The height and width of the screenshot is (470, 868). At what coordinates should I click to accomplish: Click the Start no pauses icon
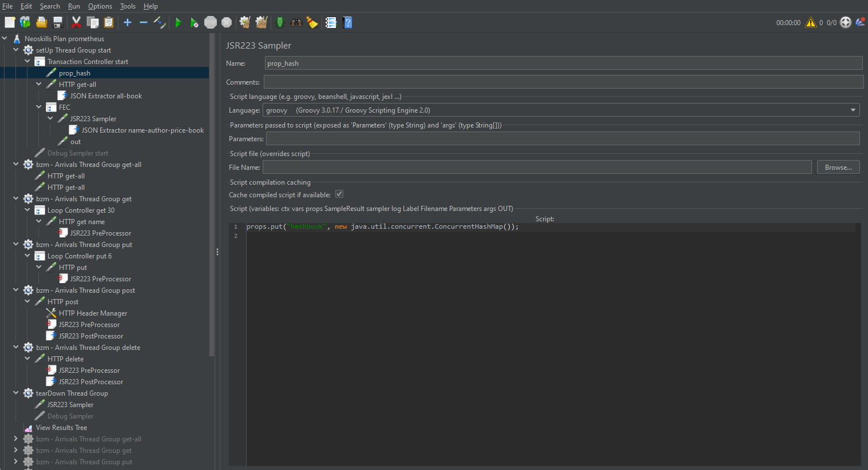point(195,22)
